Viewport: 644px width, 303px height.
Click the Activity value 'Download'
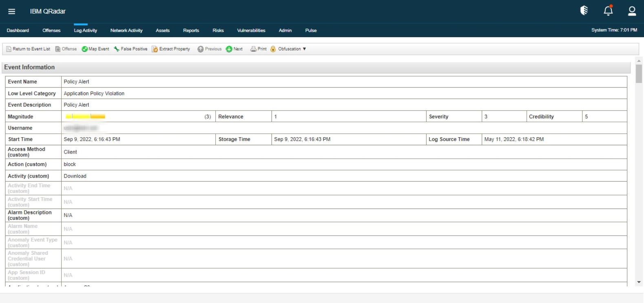point(75,176)
